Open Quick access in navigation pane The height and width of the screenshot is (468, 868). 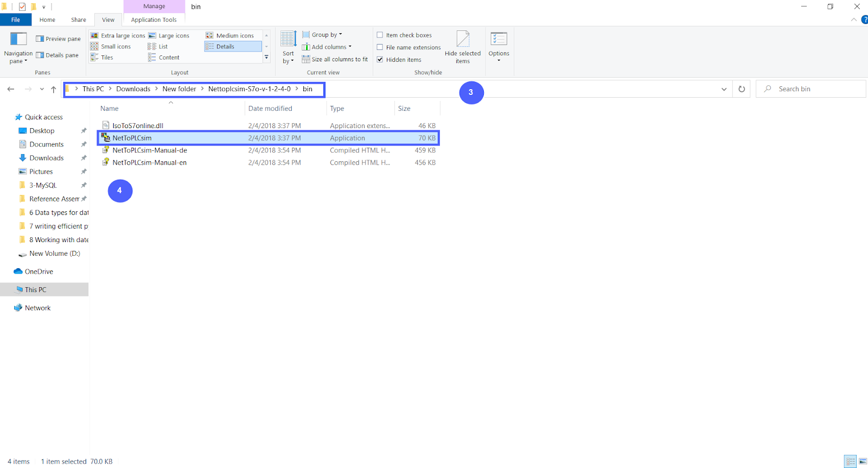(x=44, y=117)
